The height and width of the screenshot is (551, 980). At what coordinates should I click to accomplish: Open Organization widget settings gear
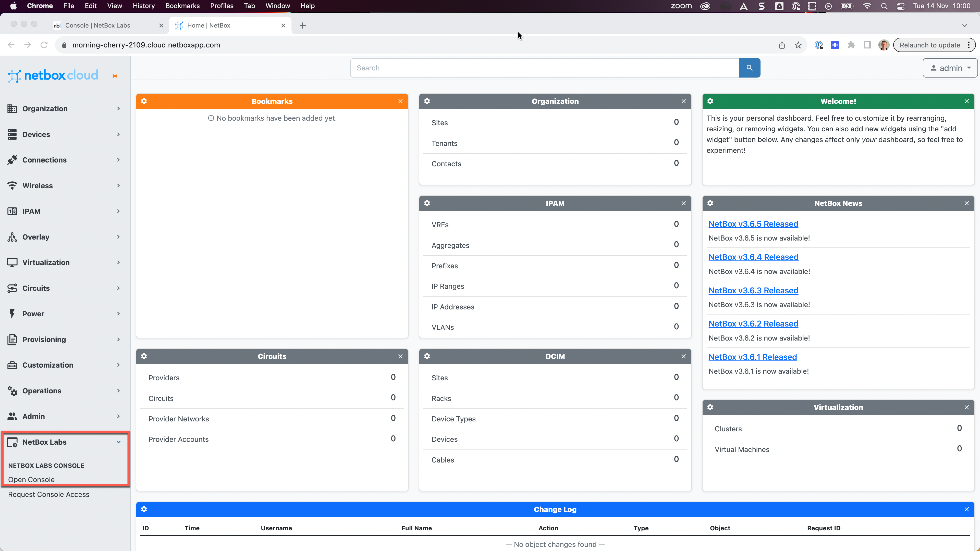click(427, 101)
